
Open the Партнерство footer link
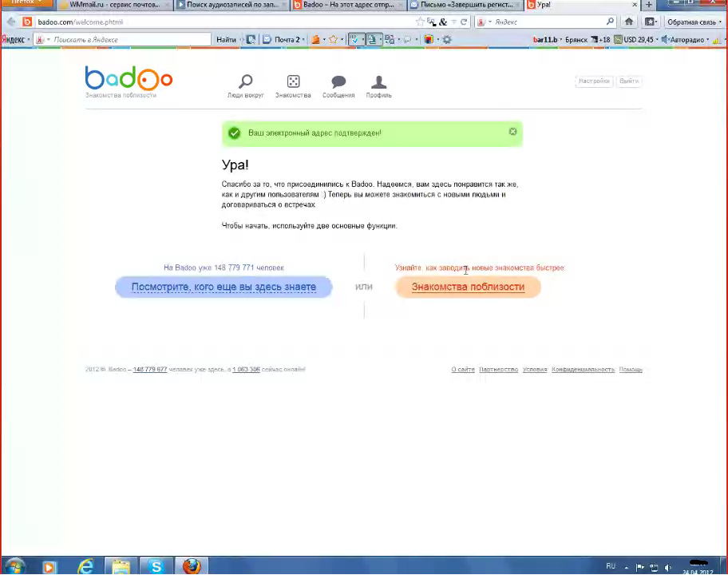[x=499, y=370]
